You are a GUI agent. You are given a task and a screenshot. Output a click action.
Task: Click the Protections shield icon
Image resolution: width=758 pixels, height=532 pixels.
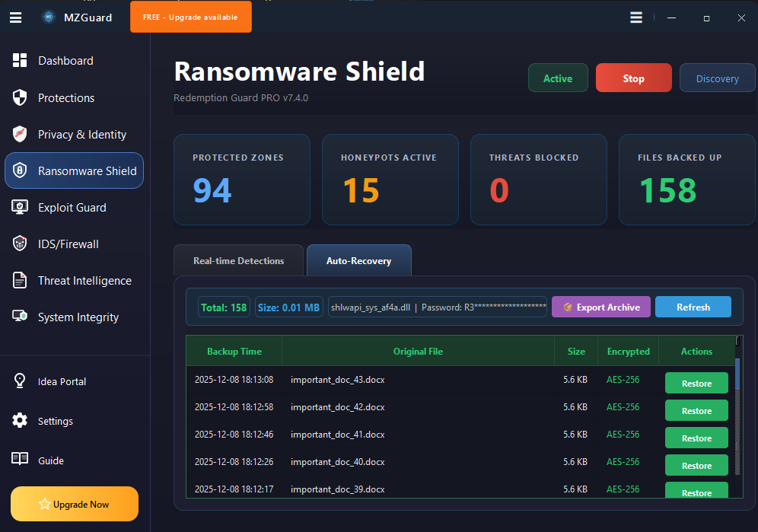20,97
